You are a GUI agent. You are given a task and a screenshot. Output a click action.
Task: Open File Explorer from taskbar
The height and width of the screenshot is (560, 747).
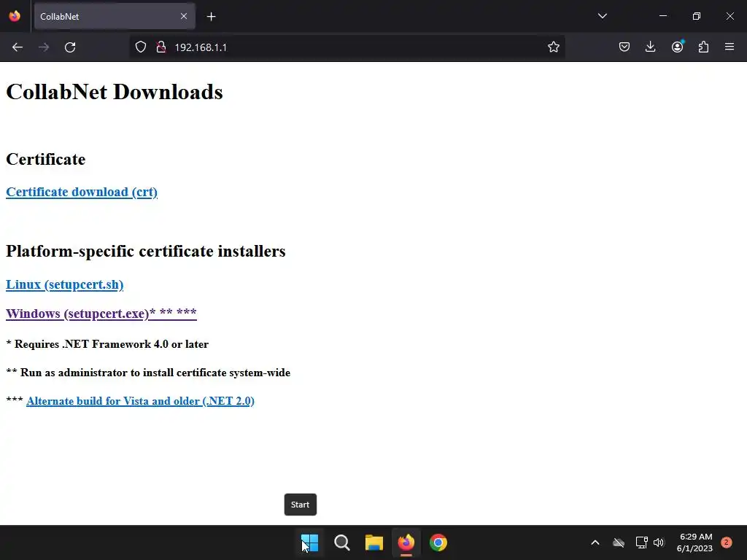tap(374, 542)
